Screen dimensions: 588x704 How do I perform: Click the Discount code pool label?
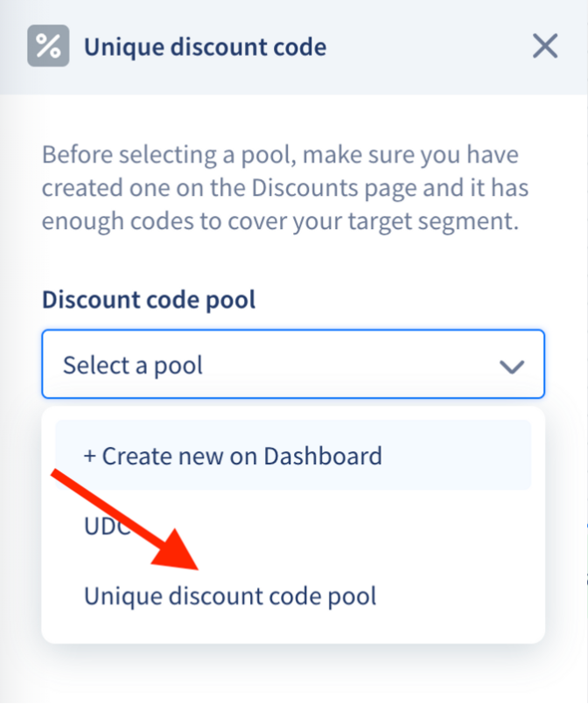pos(149,299)
